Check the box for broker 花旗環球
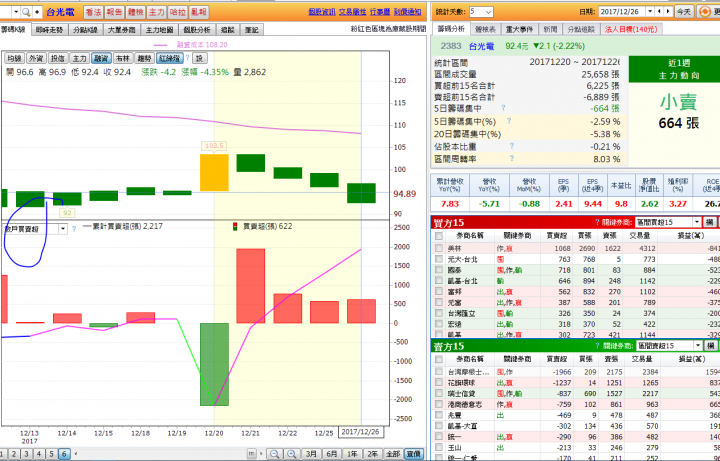Viewport: 720px width, 461px height. [x=439, y=382]
